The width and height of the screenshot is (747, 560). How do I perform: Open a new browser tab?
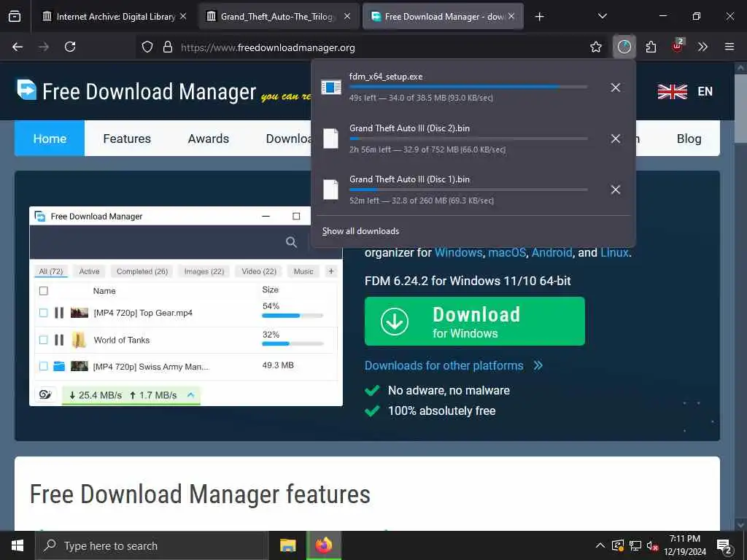539,17
